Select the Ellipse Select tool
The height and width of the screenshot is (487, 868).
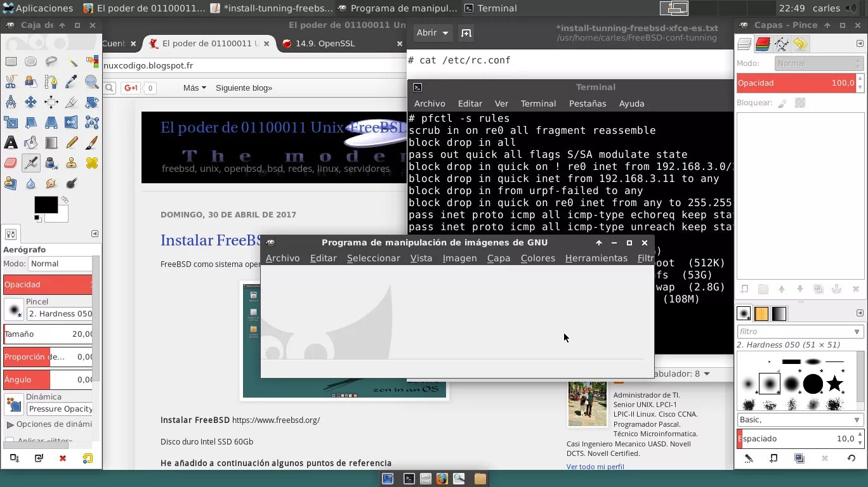tap(31, 62)
